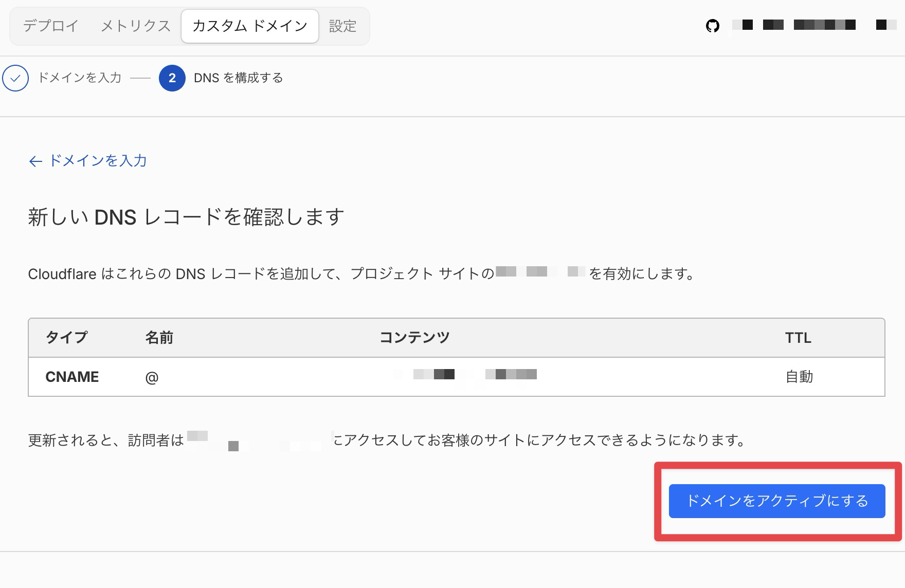
Task: Click the 名前 column header
Action: [159, 338]
